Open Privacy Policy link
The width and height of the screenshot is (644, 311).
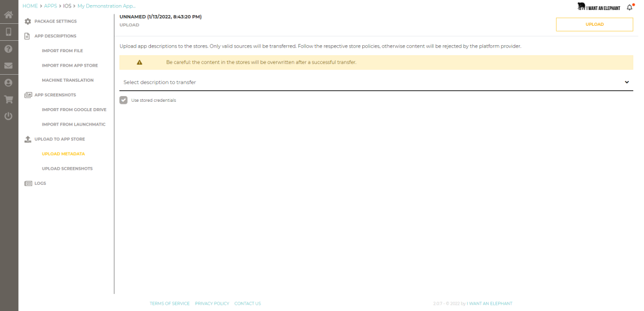click(x=212, y=303)
